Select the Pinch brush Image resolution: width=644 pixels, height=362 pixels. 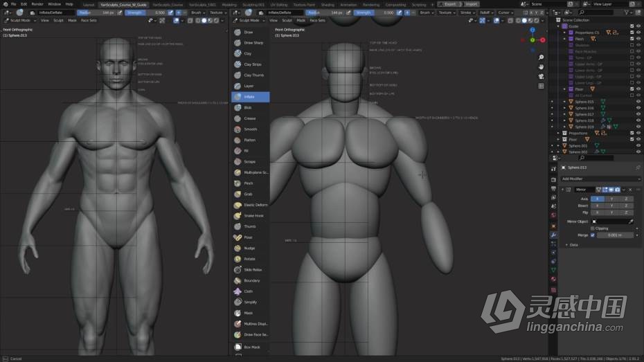tap(250, 183)
